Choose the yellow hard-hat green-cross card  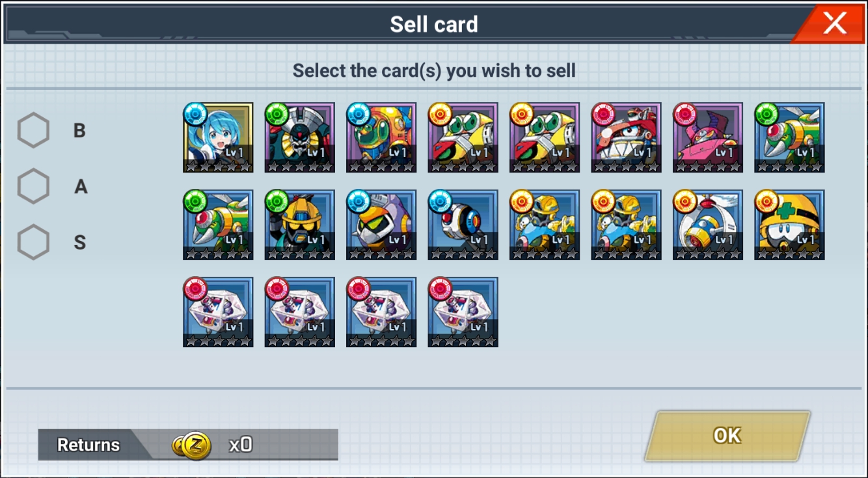click(789, 225)
